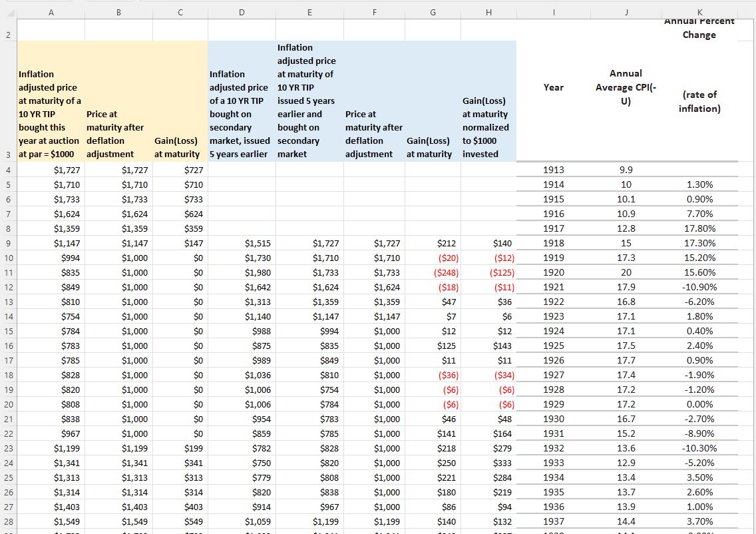
Task: Select red loss cell ($248)
Action: click(x=433, y=273)
